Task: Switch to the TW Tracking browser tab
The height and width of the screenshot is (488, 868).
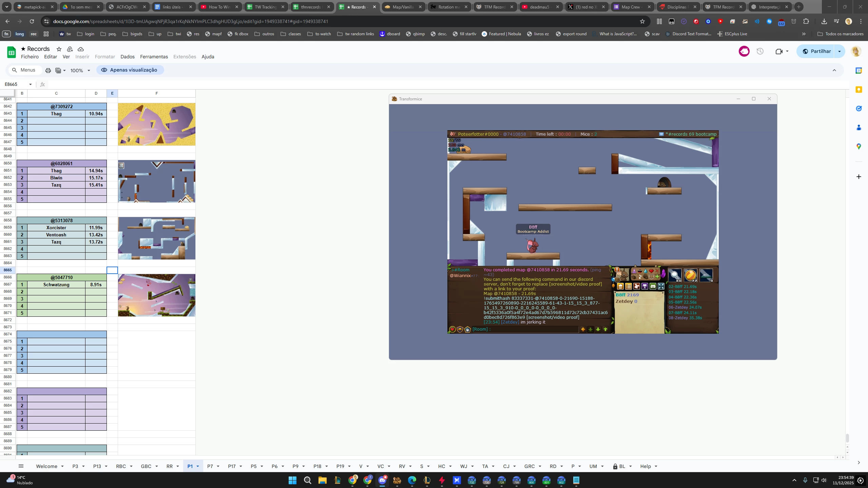Action: [x=266, y=7]
